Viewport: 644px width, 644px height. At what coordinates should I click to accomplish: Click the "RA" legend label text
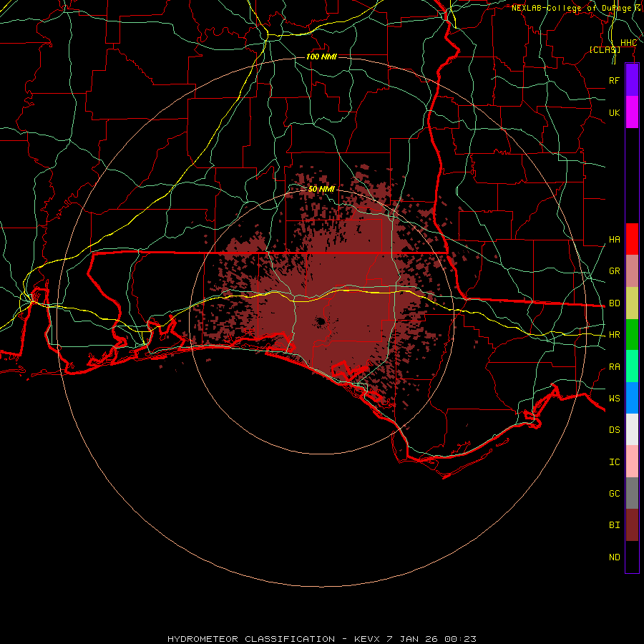tap(614, 367)
